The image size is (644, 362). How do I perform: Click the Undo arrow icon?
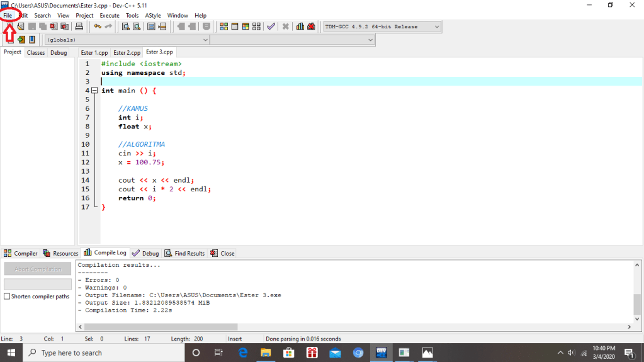click(97, 26)
